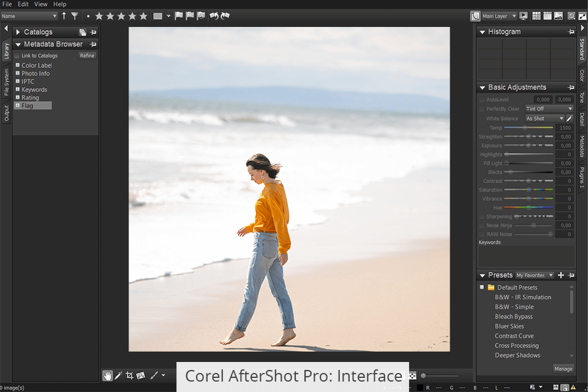Add a new preset with plus icon
Viewport: 588px width, 392px height.
[561, 275]
